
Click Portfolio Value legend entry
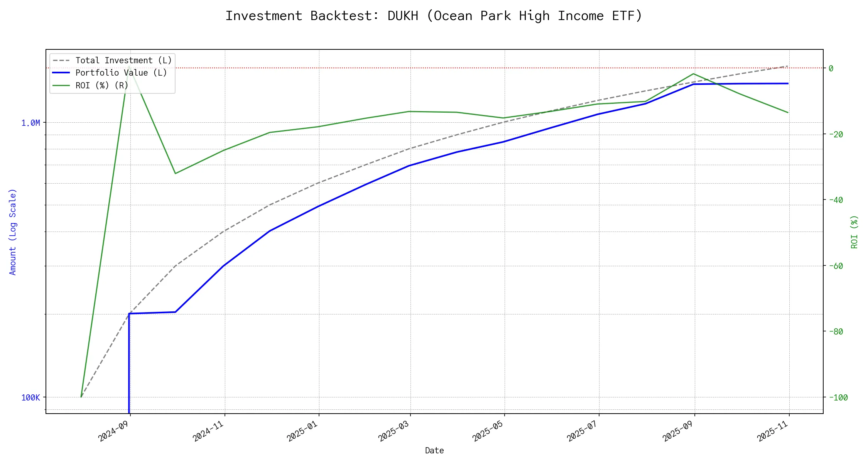(x=121, y=73)
